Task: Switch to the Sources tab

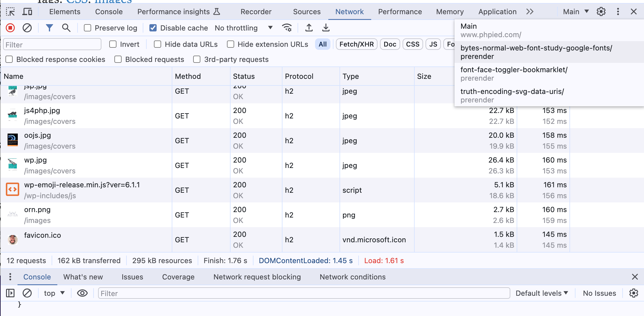Action: click(x=307, y=12)
